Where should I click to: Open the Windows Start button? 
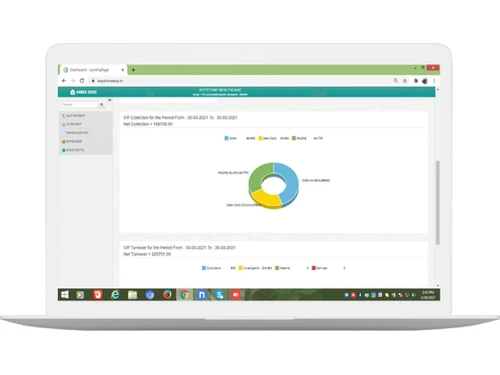coord(65,295)
